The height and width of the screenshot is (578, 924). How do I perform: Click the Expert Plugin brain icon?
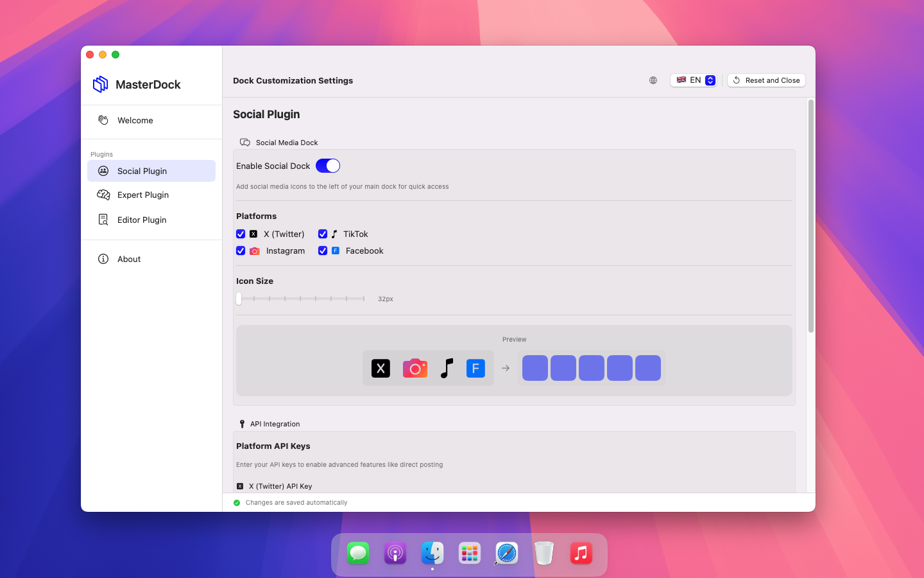pyautogui.click(x=103, y=195)
